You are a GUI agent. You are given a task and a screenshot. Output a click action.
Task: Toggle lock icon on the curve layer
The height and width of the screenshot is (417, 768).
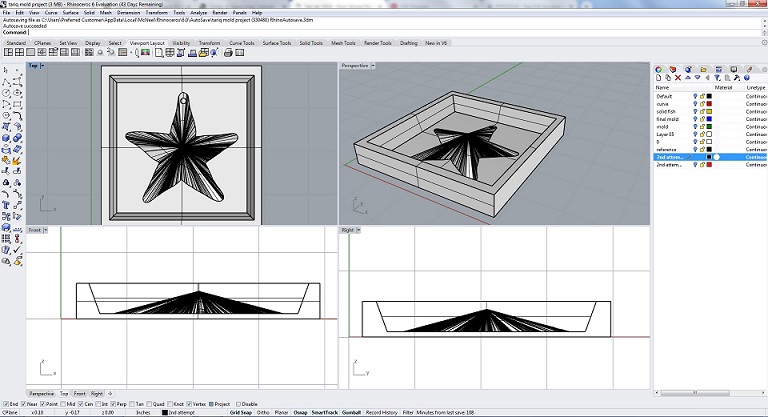coord(701,104)
